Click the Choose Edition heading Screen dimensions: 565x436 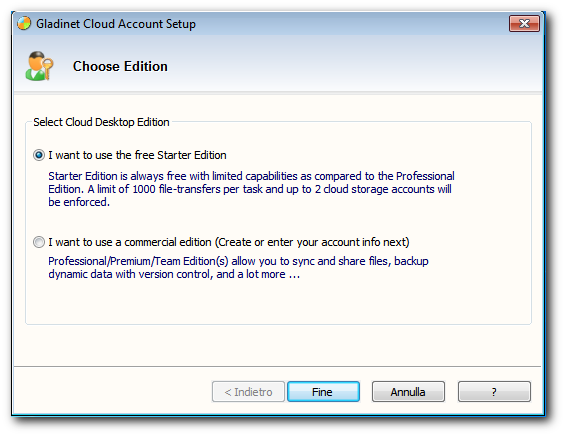120,66
